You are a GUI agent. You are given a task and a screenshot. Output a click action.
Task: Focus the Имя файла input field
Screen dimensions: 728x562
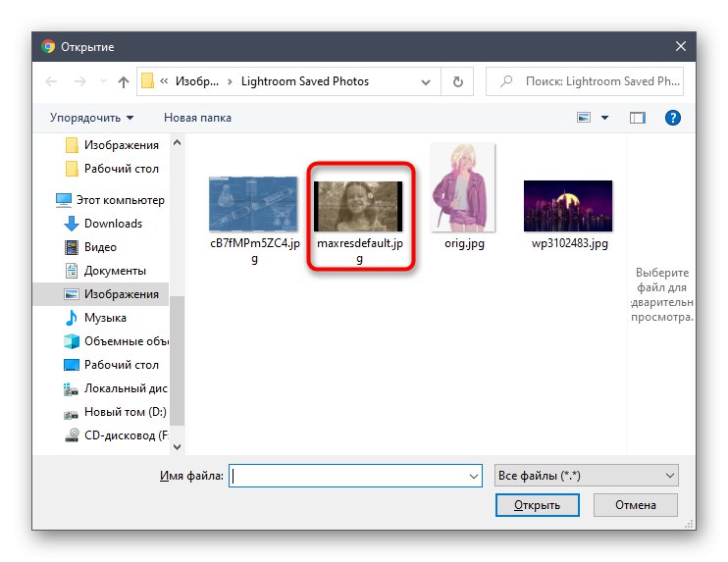(x=355, y=476)
